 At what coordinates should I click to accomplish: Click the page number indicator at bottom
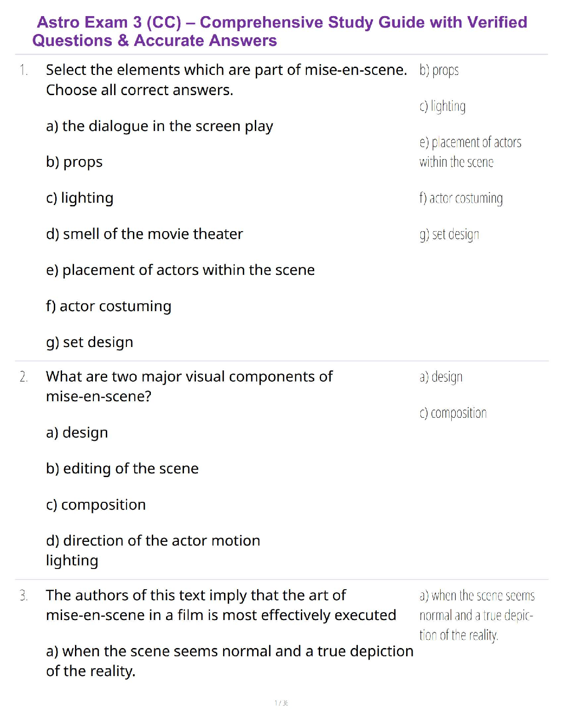point(281,703)
